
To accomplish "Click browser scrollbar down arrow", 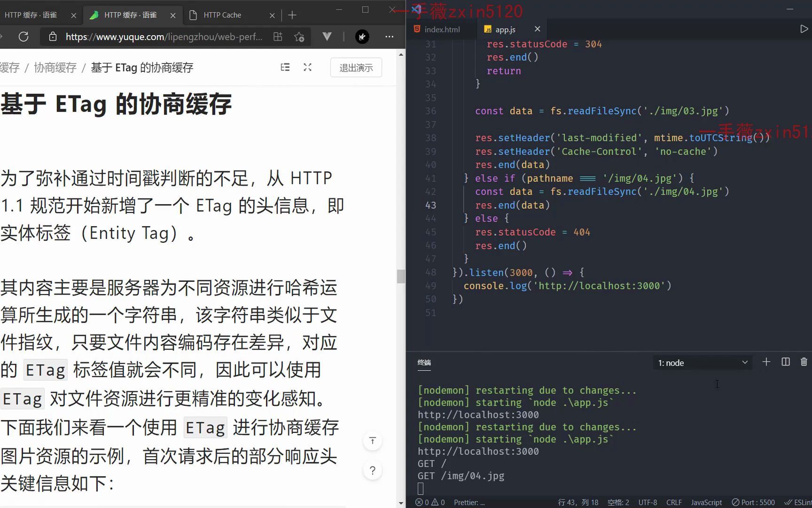I will (401, 503).
